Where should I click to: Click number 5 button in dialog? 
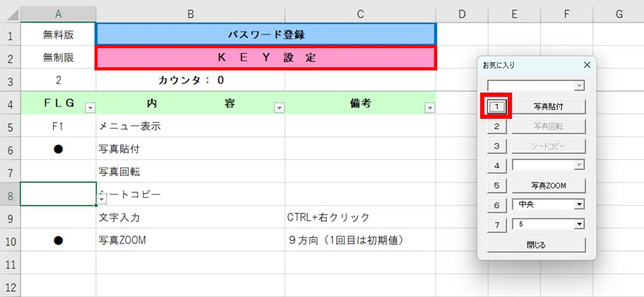click(x=497, y=185)
